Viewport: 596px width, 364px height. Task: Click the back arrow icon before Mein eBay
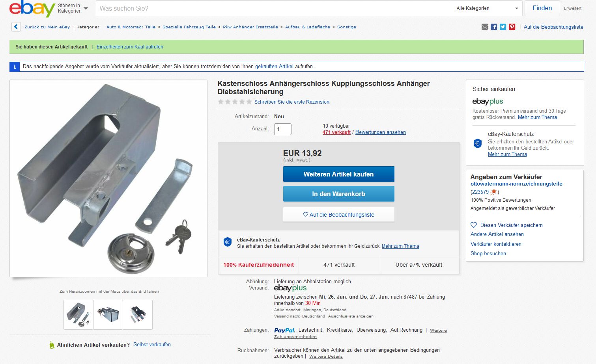point(16,27)
